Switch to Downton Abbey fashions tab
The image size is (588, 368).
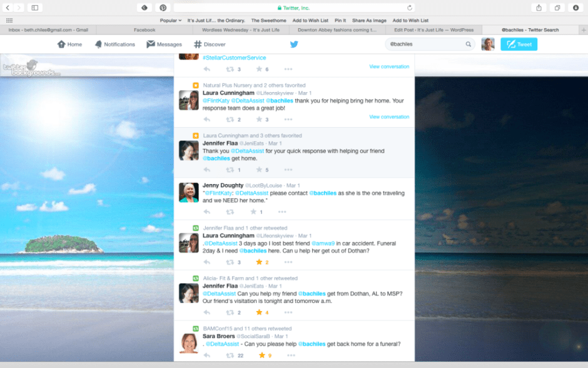(337, 29)
